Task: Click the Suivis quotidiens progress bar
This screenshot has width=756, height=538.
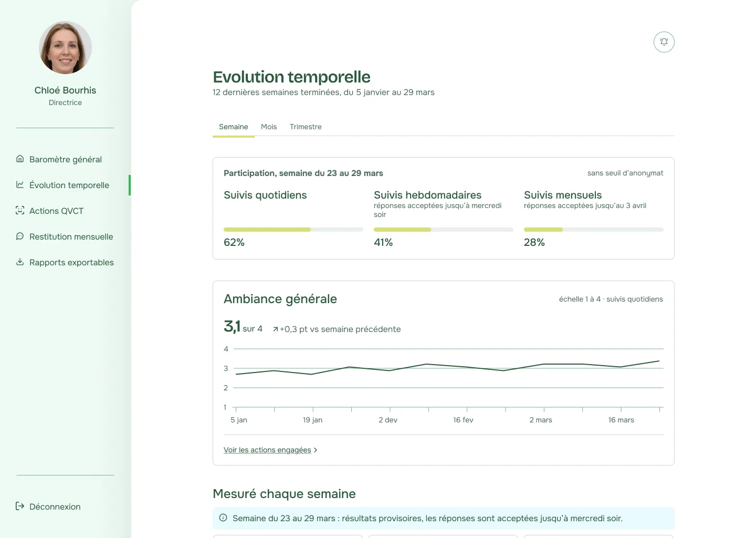Action: point(293,230)
